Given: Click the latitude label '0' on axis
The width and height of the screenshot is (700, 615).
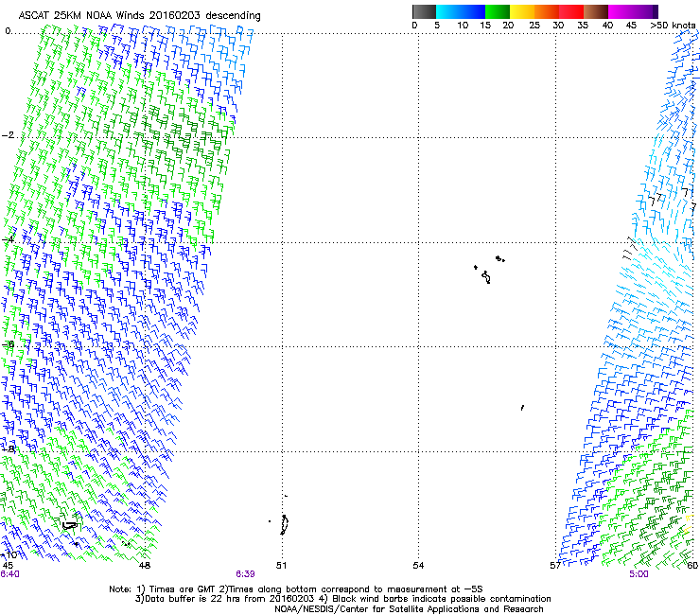Looking at the screenshot, I should (8, 31).
